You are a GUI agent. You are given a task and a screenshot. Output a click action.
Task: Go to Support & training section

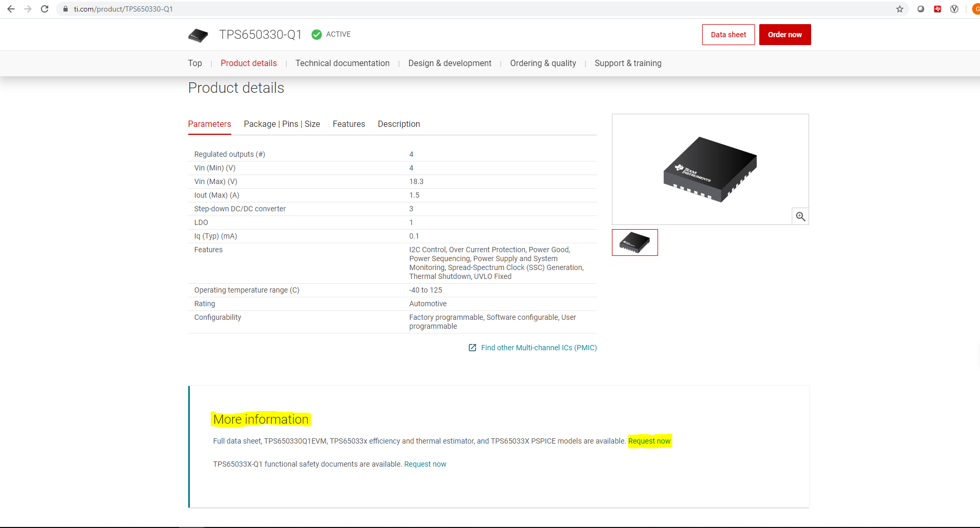(x=628, y=63)
